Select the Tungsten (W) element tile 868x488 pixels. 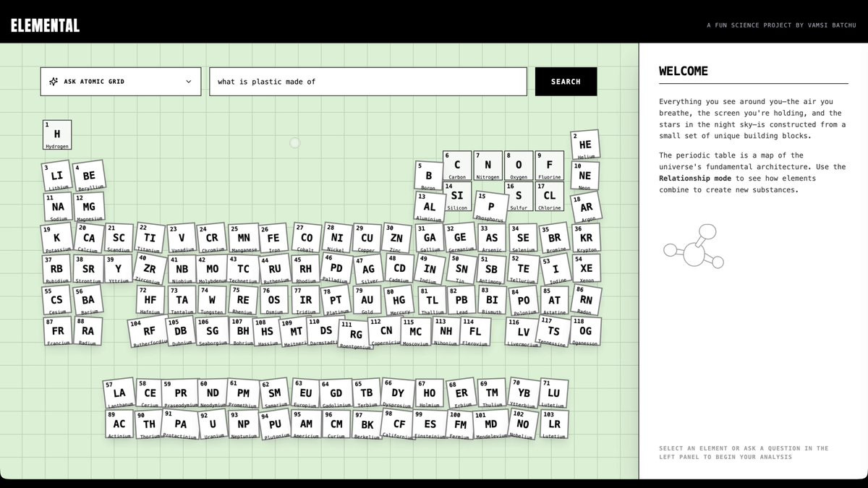212,300
